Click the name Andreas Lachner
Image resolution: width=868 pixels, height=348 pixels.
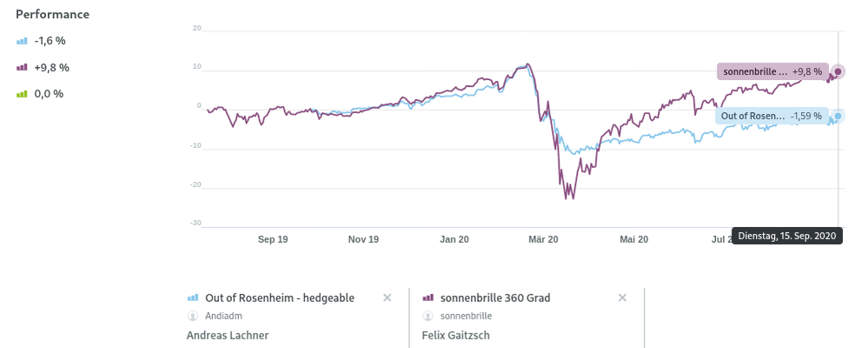228,335
